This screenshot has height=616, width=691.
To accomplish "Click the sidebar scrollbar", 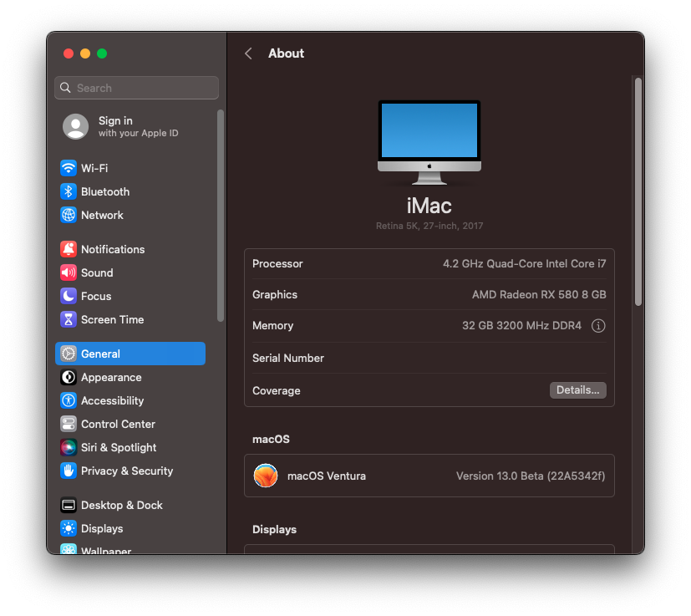I will [x=221, y=216].
